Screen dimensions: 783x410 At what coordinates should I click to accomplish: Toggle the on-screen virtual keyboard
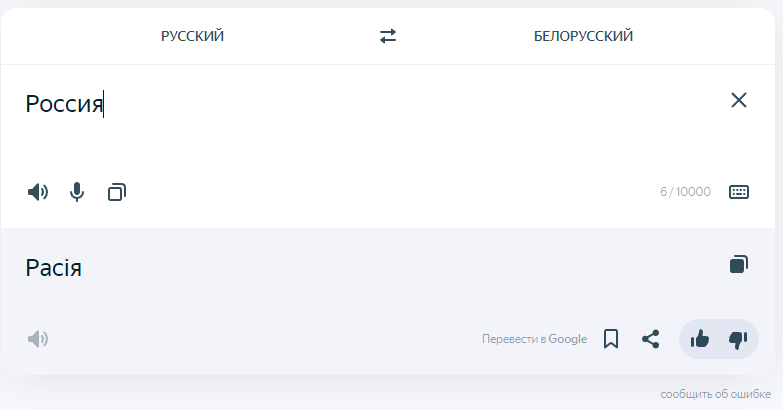pos(739,192)
